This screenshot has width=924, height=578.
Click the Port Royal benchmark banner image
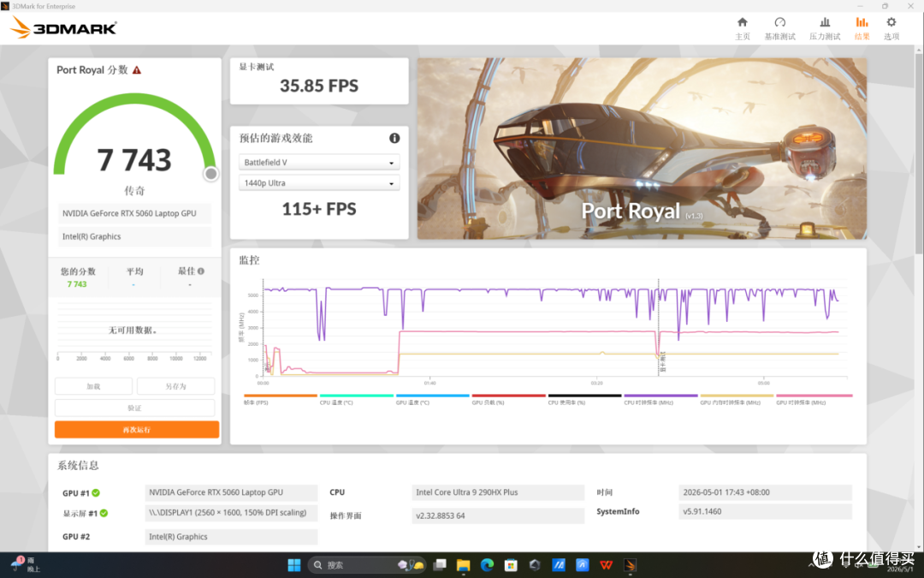pyautogui.click(x=642, y=149)
